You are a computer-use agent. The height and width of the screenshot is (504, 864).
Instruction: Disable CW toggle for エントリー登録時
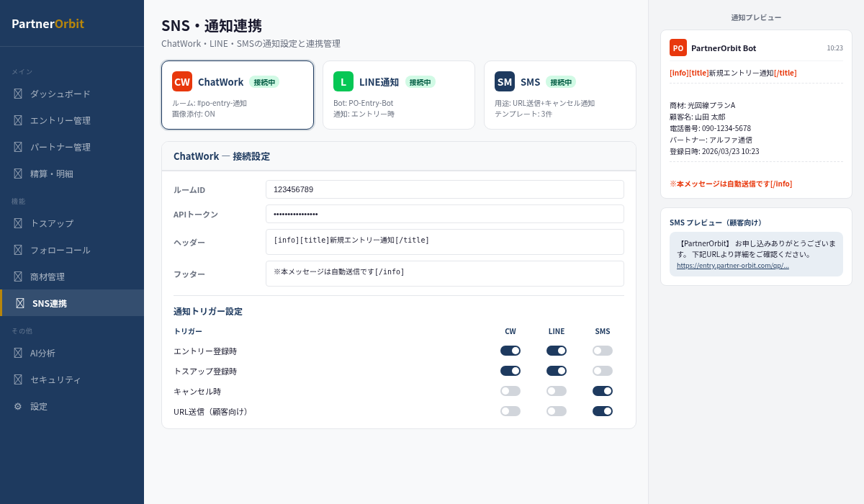510,351
